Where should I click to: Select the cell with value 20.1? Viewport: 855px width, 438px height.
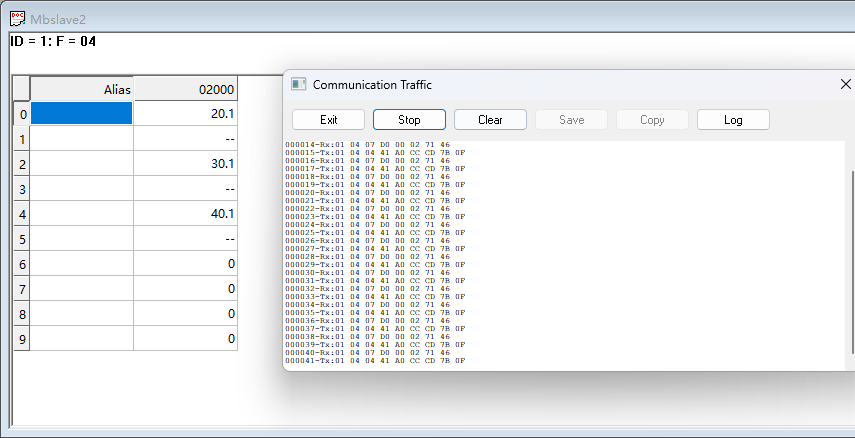[185, 114]
